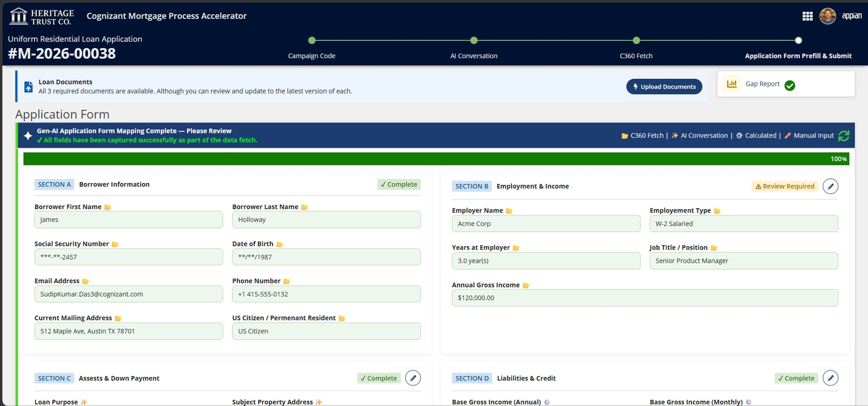Click the SECTION A label tag
This screenshot has height=406, width=868.
54,184
